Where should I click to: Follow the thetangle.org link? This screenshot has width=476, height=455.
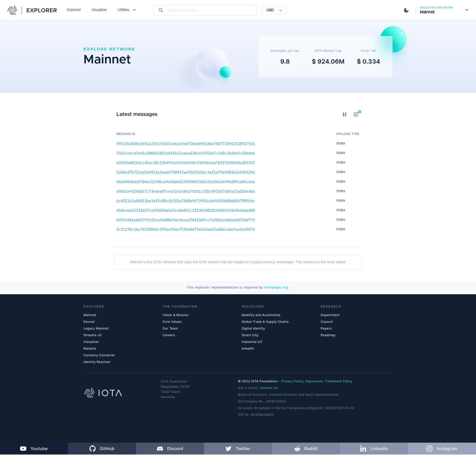[276, 287]
